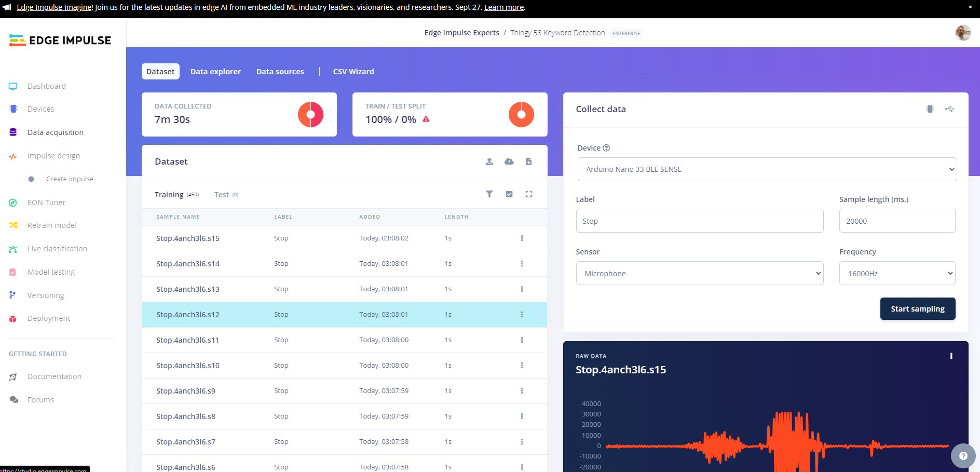Screen dimensions: 980x472
Task: Open the user profile avatar
Action: coord(963,33)
